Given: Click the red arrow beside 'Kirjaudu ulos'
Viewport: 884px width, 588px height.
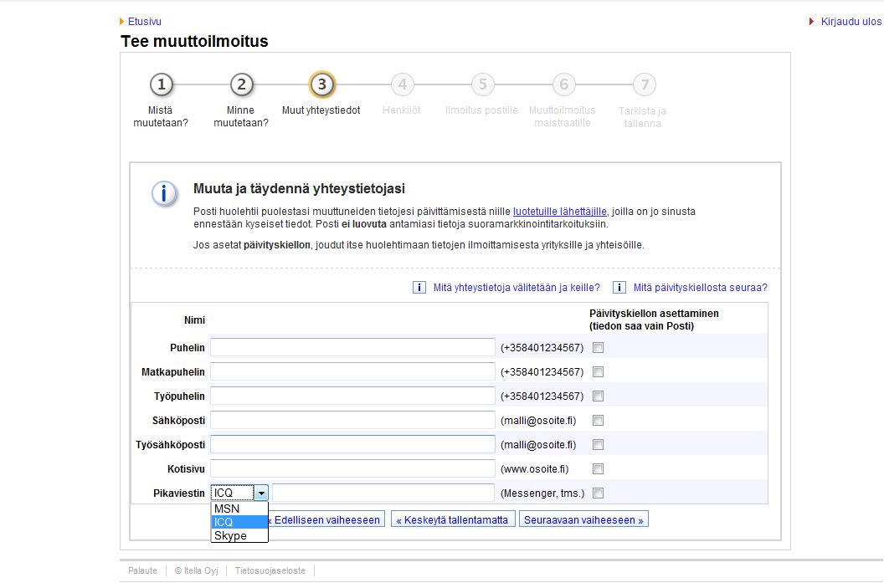Looking at the screenshot, I should [x=812, y=22].
